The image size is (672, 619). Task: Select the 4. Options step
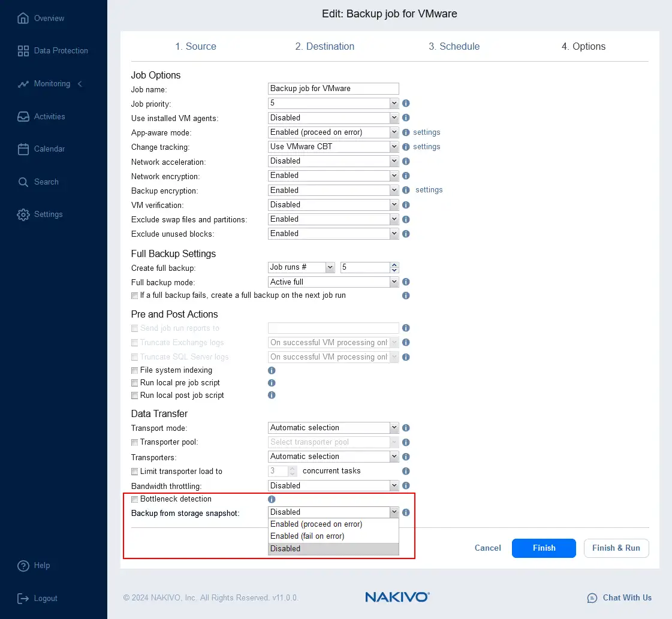tap(583, 46)
